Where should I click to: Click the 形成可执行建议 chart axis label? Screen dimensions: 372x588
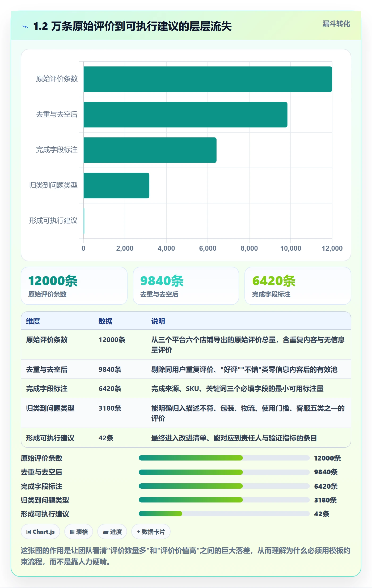[53, 221]
